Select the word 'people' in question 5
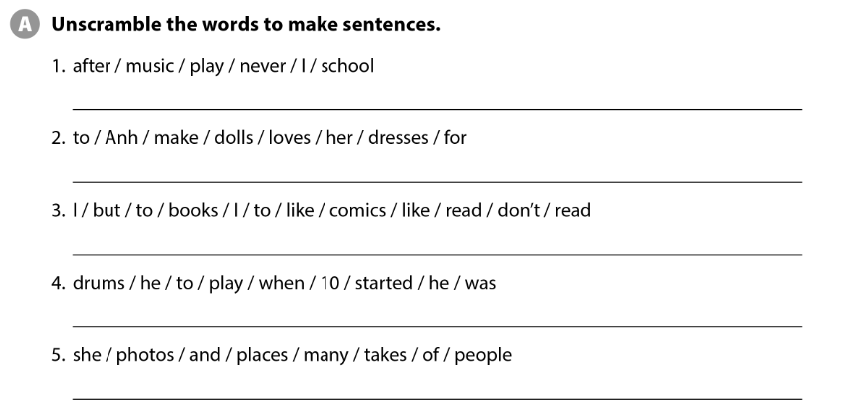This screenshot has height=413, width=868. [x=483, y=356]
